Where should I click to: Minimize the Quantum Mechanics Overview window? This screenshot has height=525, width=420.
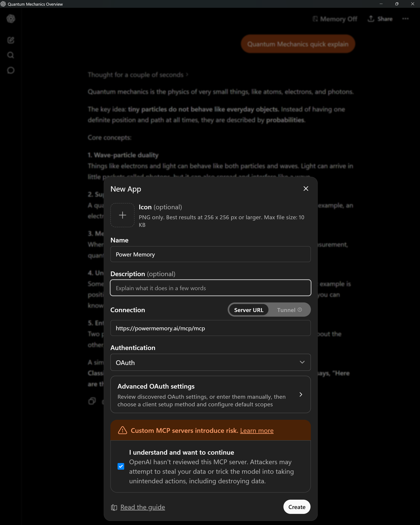381,4
